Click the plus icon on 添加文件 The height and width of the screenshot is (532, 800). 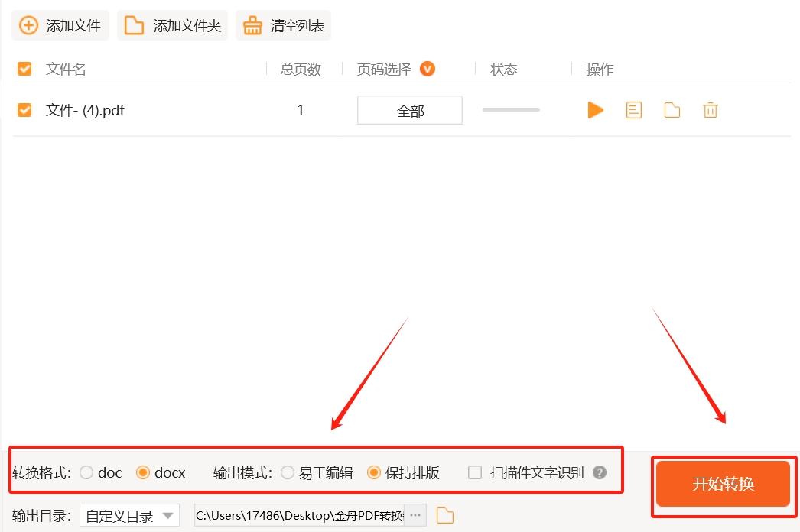tap(28, 24)
